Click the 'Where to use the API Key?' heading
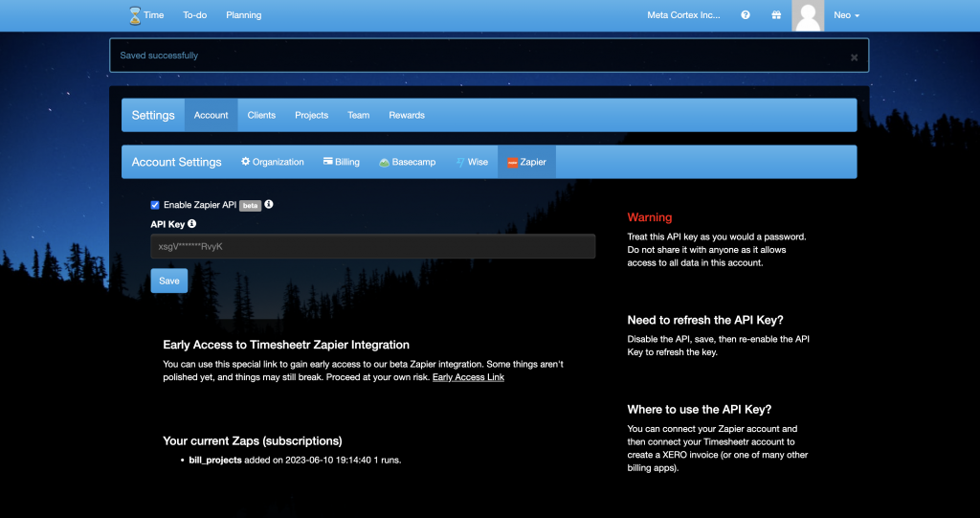 (x=700, y=409)
